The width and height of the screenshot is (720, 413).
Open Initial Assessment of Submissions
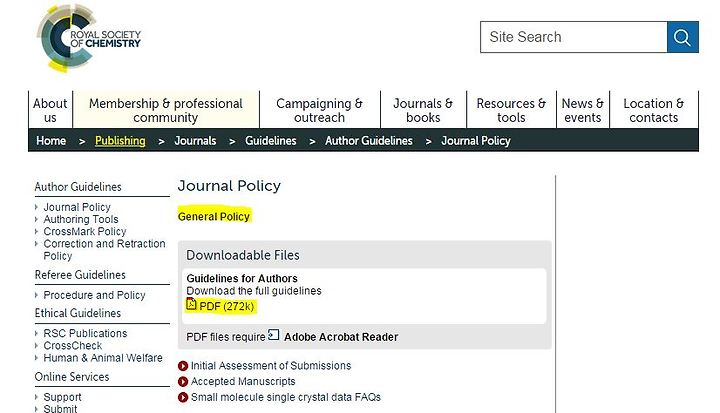[x=271, y=366]
